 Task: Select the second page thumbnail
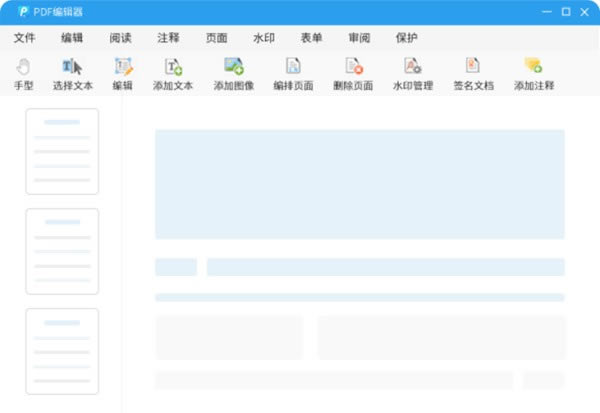click(62, 251)
